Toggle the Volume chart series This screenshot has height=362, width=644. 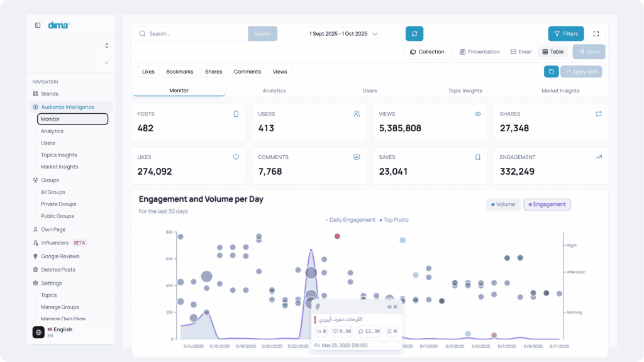pyautogui.click(x=502, y=204)
